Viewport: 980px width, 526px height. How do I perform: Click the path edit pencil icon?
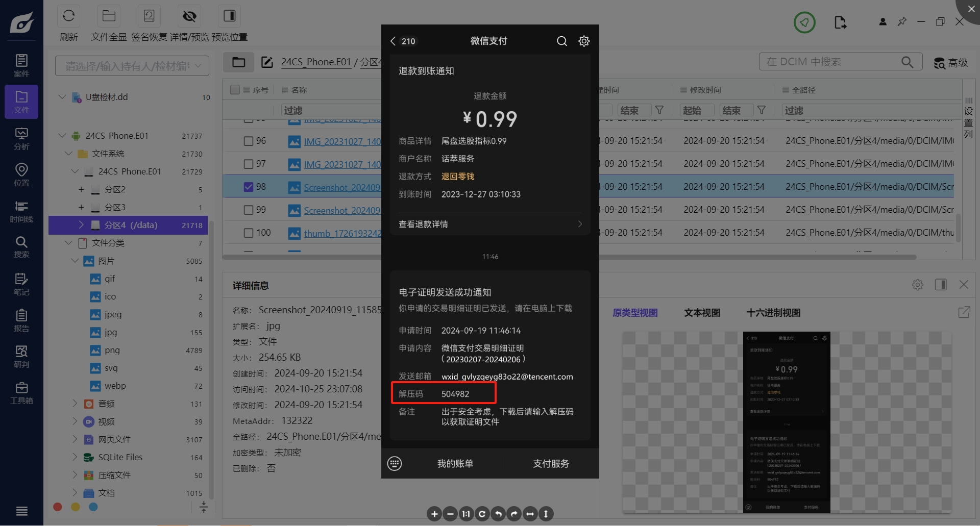pos(267,62)
